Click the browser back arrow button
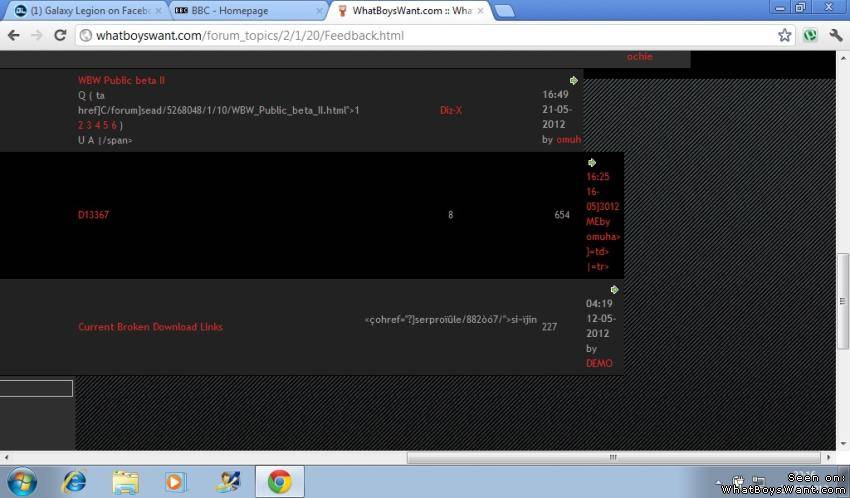 click(13, 35)
